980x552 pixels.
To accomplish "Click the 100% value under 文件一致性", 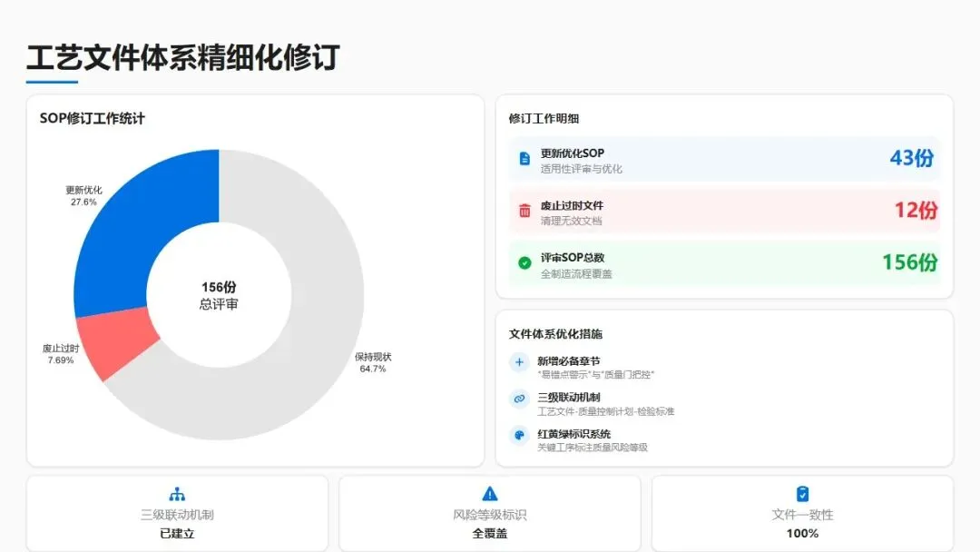I will tap(802, 534).
